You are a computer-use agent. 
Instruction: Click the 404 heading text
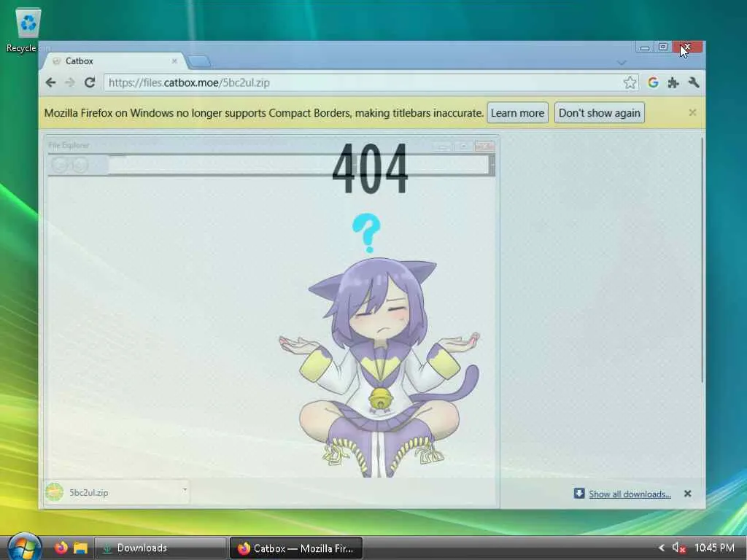(370, 169)
